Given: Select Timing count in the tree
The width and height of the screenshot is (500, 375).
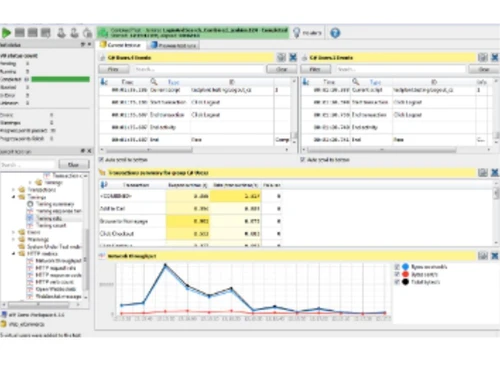Looking at the screenshot, I should click(51, 226).
